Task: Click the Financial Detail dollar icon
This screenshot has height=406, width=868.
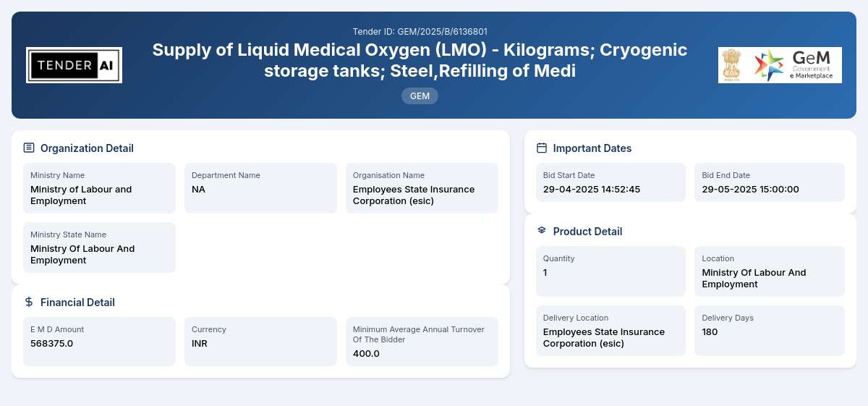Action: pyautogui.click(x=29, y=302)
